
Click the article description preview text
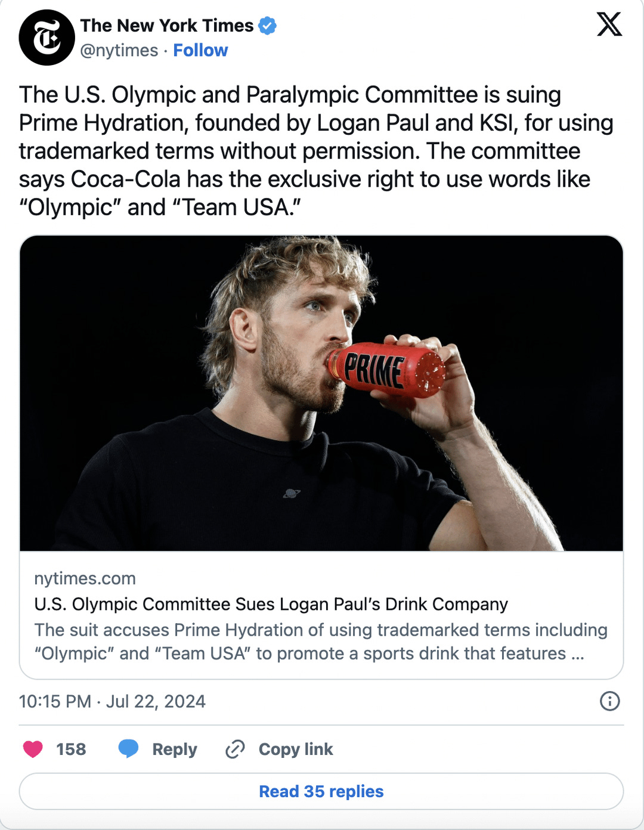pyautogui.click(x=321, y=641)
